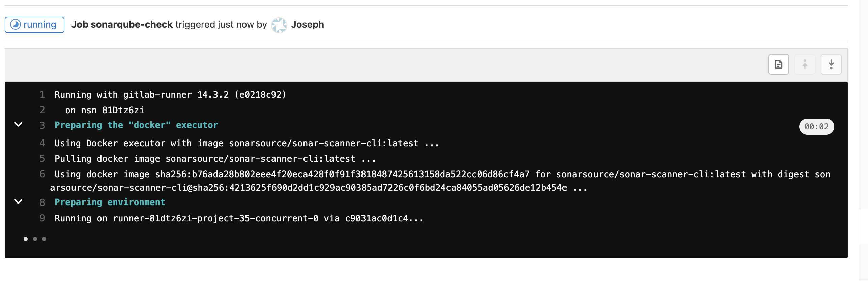Click the running status spinner icon
Viewport: 868px width, 281px height.
[x=16, y=25]
